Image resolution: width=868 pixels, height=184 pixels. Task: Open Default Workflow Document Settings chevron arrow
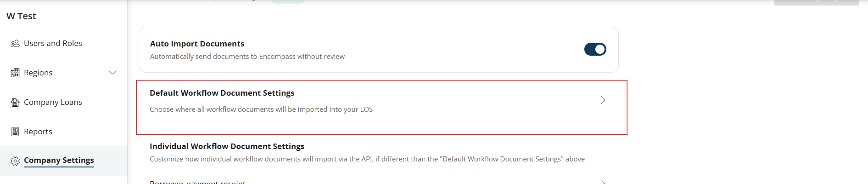tap(603, 100)
